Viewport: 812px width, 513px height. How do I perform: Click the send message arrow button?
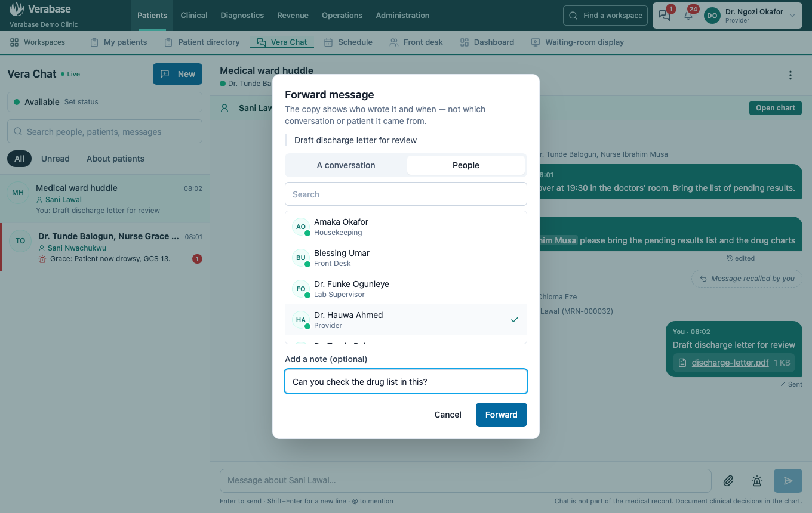tap(788, 481)
